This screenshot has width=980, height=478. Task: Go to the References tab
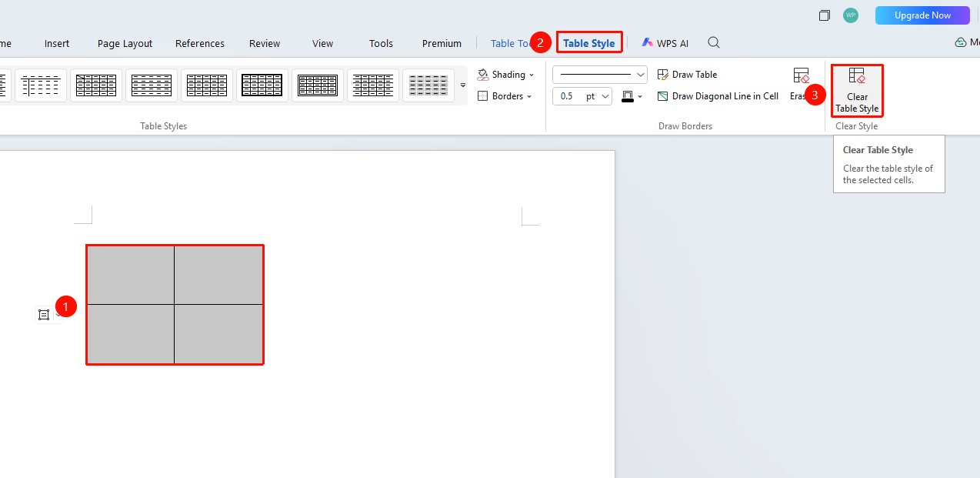click(200, 43)
